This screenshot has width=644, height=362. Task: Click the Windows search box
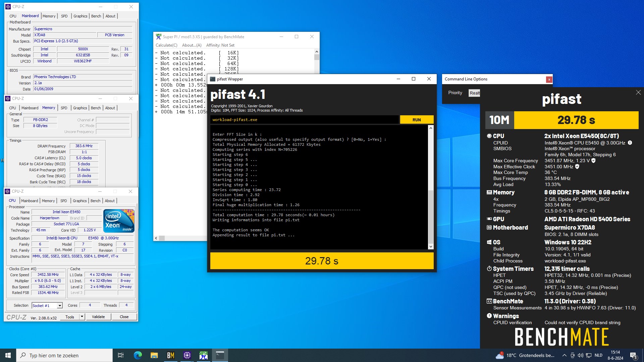pos(64,355)
